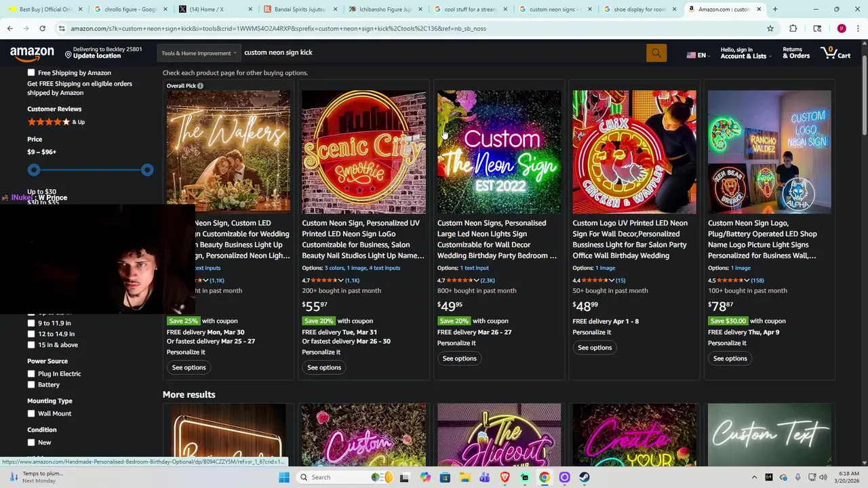
Task: Reload the page with refresh icon
Action: [x=42, y=28]
